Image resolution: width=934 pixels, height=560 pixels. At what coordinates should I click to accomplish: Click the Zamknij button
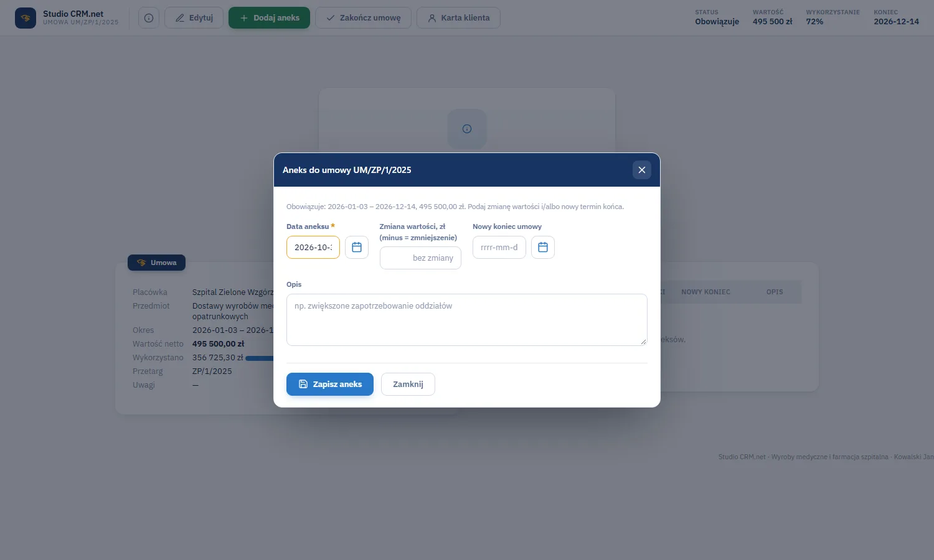click(x=408, y=384)
